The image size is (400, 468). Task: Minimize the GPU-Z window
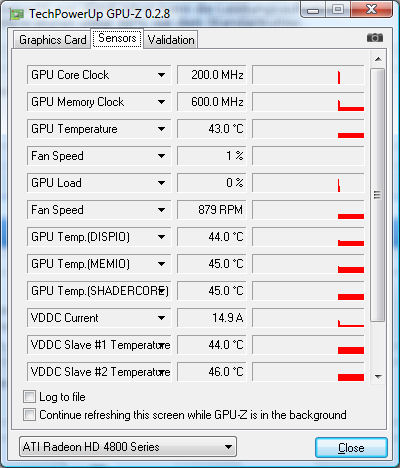pyautogui.click(x=313, y=10)
